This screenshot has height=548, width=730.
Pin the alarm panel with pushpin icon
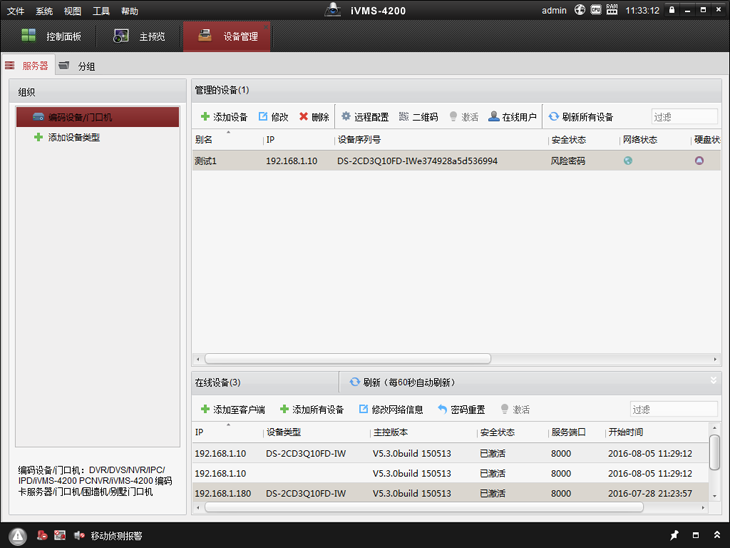[x=674, y=536]
